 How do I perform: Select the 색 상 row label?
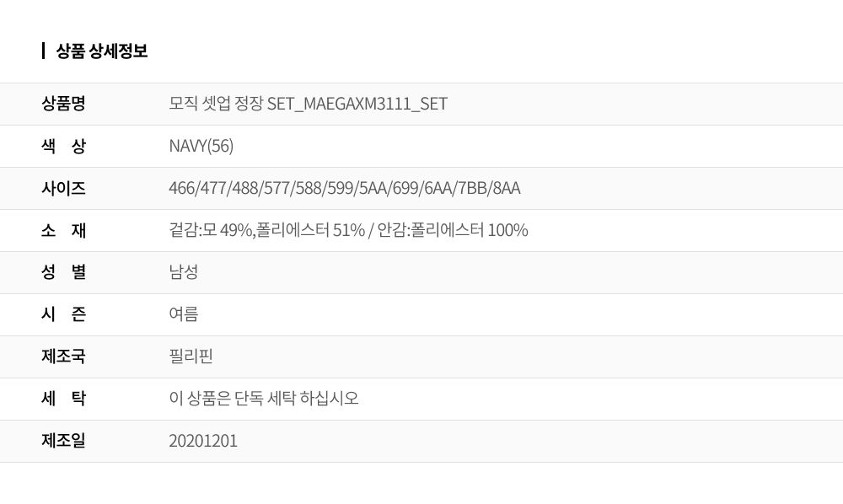63,146
